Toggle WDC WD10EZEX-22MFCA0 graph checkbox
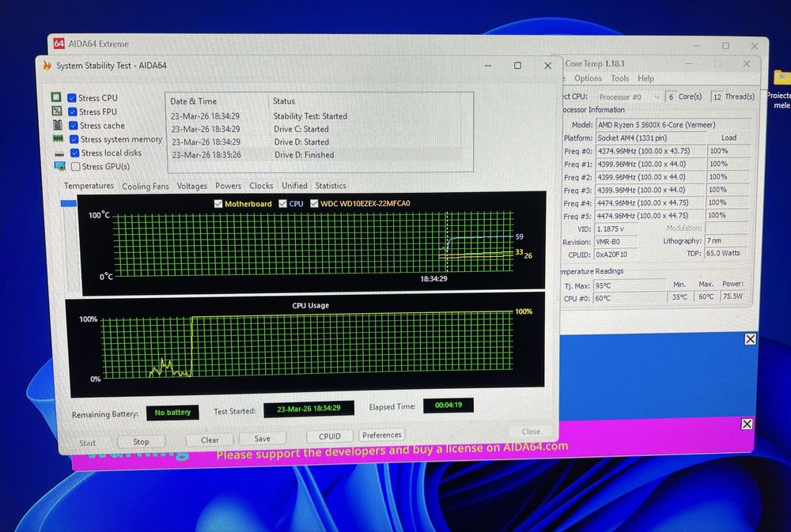Image resolution: width=791 pixels, height=532 pixels. (x=314, y=203)
